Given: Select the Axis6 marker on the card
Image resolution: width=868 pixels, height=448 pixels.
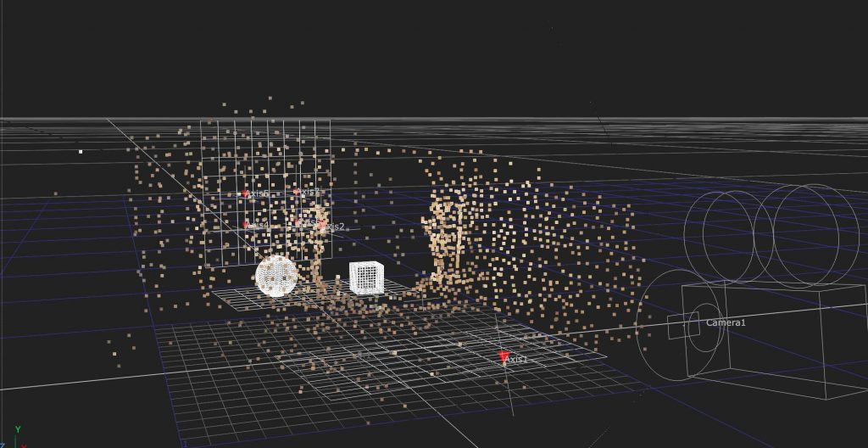Looking at the screenshot, I should pyautogui.click(x=246, y=193).
